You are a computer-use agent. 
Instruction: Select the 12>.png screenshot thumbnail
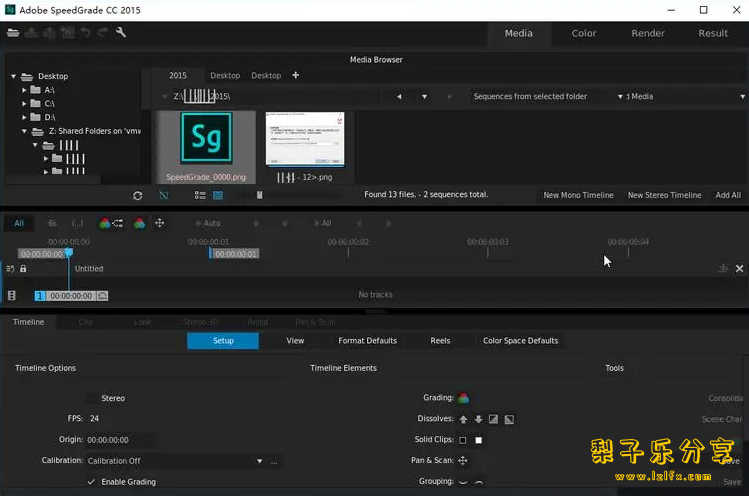(x=305, y=147)
